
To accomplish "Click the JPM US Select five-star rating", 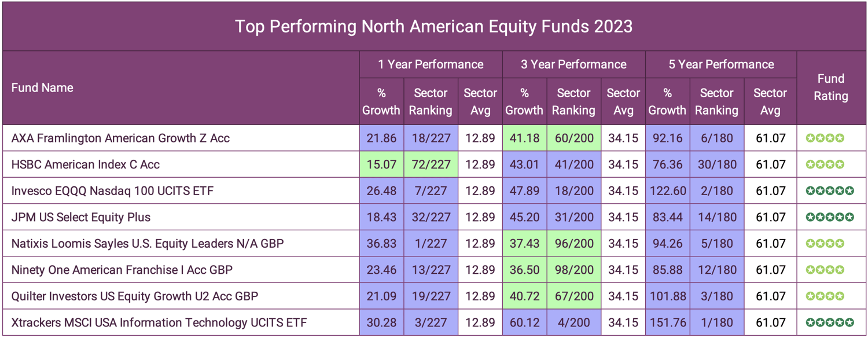I will click(829, 218).
